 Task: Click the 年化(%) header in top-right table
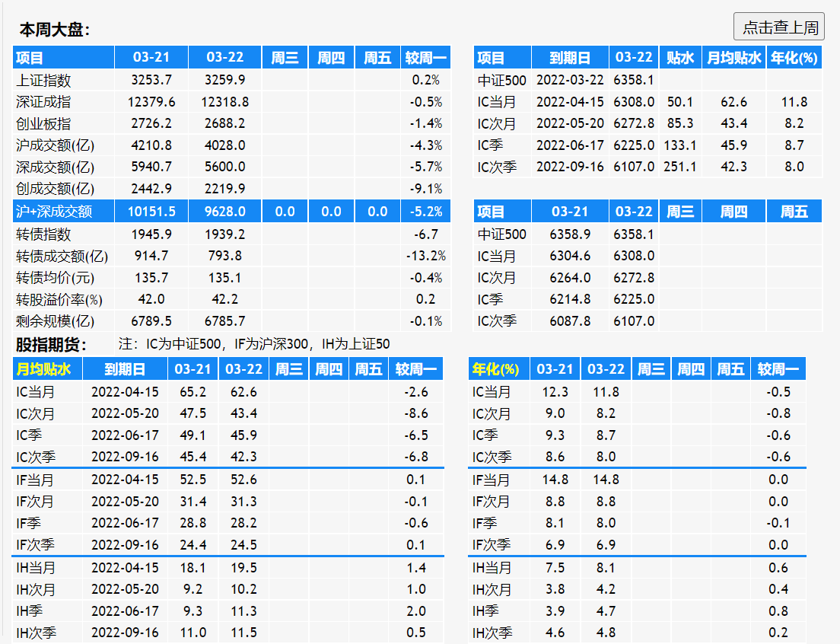coord(794,57)
